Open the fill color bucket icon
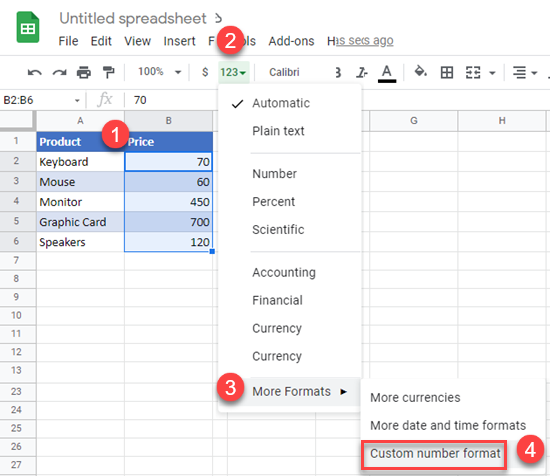Viewport: 550px width, 476px height. 420,71
